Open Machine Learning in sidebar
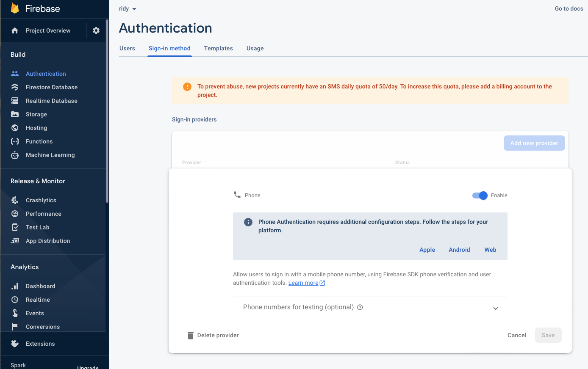The width and height of the screenshot is (588, 369). (50, 155)
